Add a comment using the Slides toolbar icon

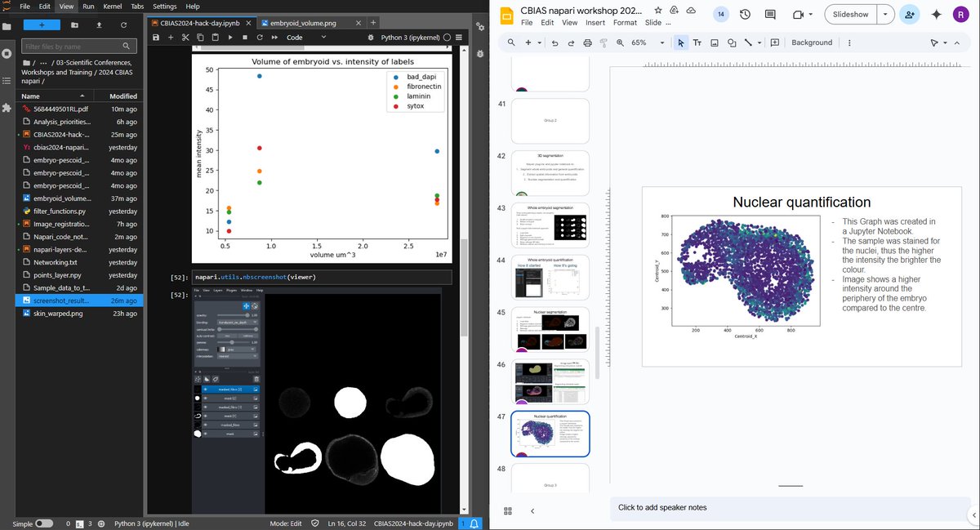coord(775,42)
